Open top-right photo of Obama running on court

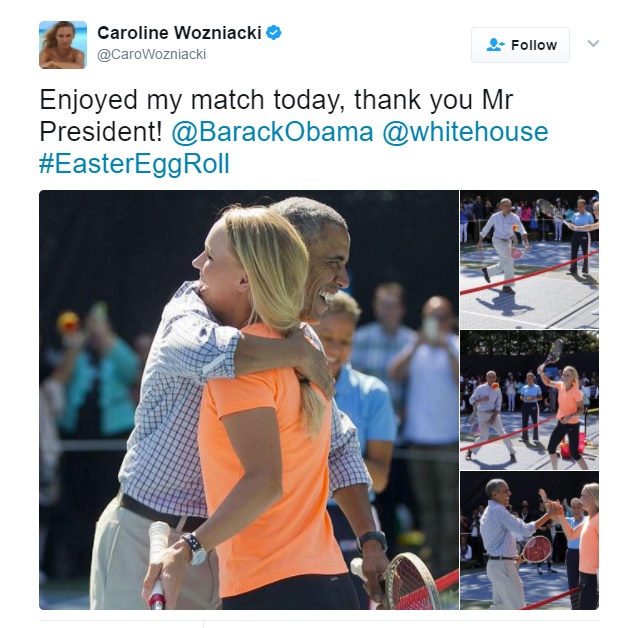[529, 259]
